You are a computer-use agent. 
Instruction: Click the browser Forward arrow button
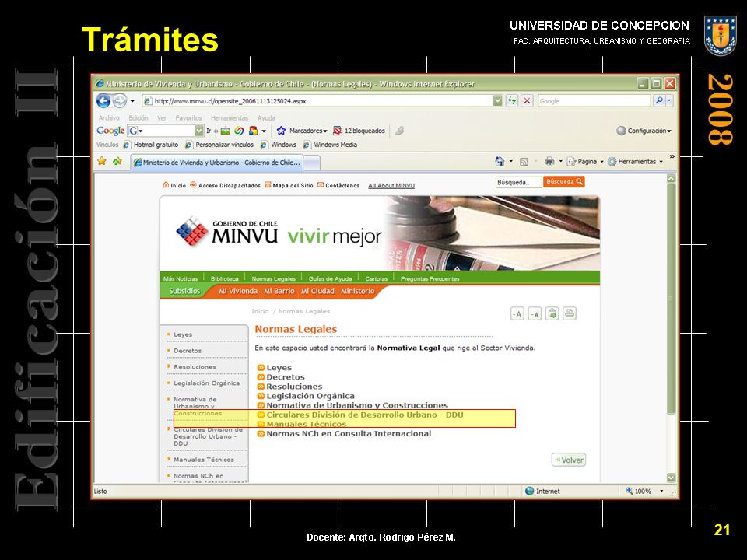pos(120,100)
